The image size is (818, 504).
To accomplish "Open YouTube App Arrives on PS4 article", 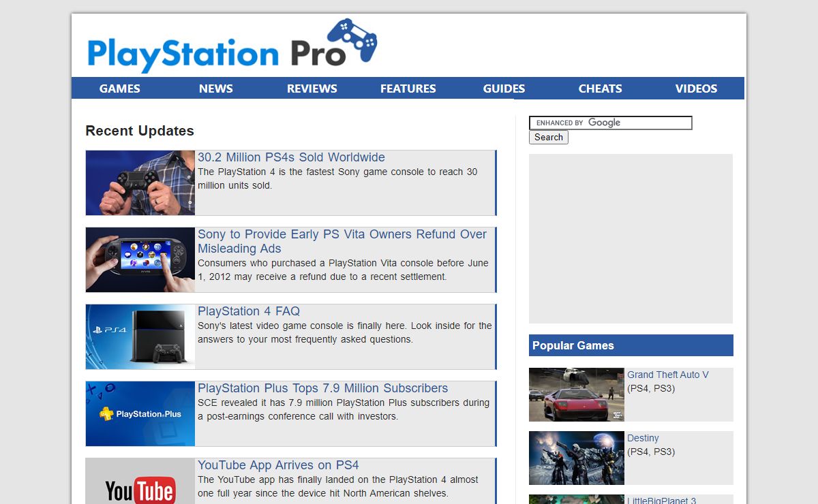I will pos(278,465).
